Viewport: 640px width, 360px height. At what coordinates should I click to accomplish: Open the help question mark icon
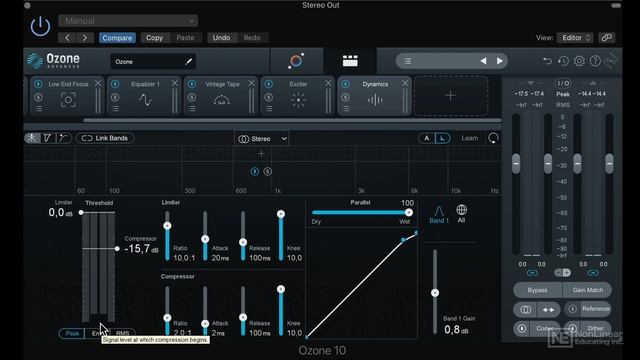[x=595, y=61]
